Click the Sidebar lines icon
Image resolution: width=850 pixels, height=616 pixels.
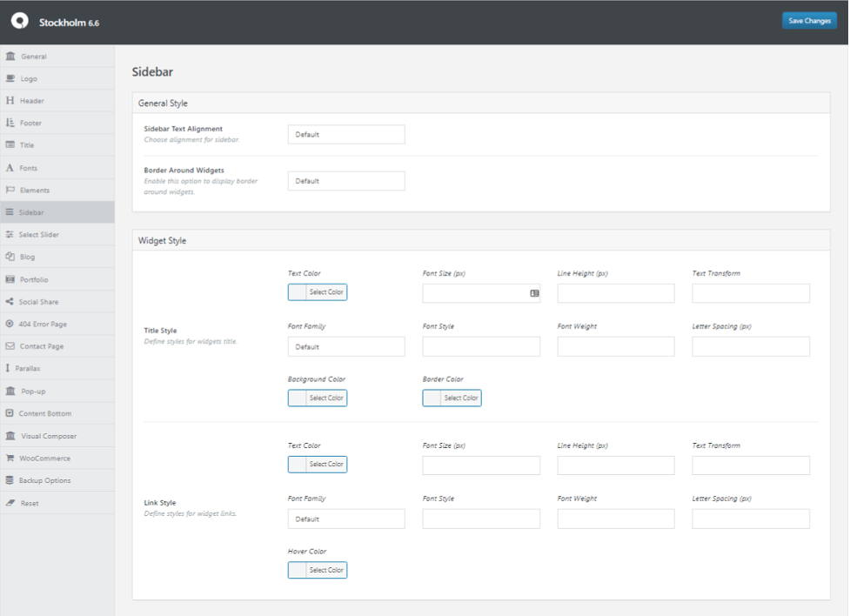click(x=10, y=212)
